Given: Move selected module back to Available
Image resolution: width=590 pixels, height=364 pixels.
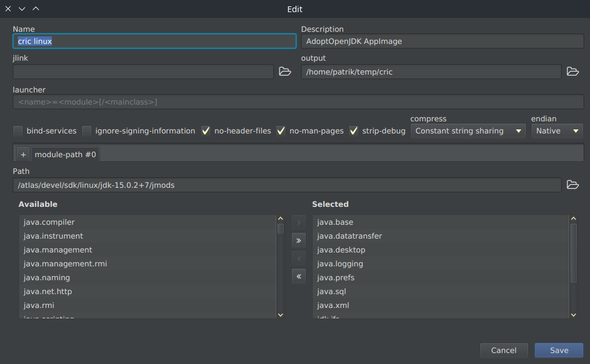Looking at the screenshot, I should click(298, 258).
